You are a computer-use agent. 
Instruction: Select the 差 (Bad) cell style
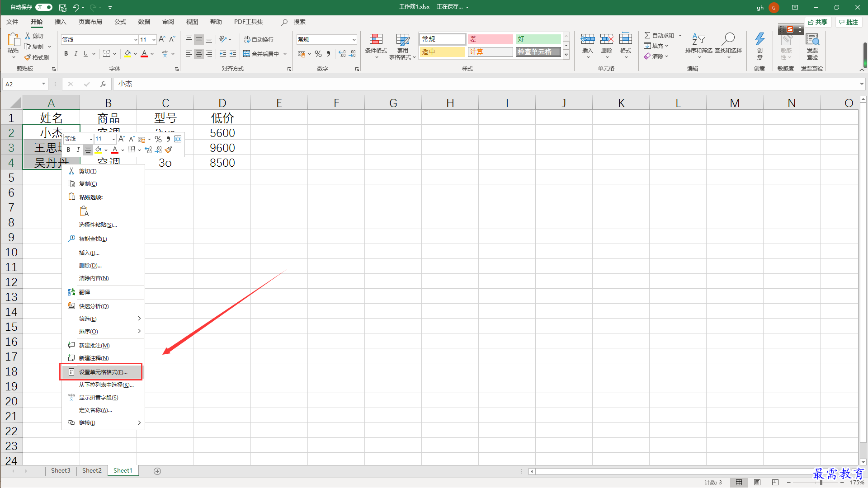tap(490, 39)
